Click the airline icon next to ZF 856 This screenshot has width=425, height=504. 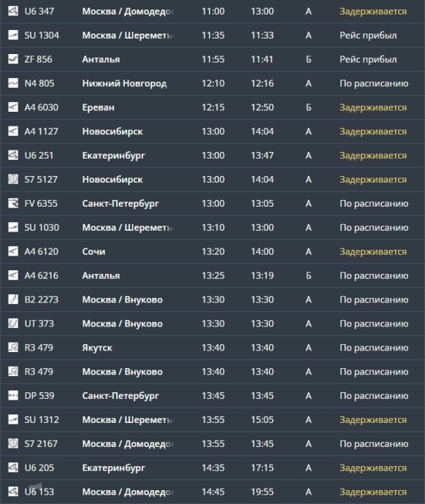pyautogui.click(x=13, y=59)
